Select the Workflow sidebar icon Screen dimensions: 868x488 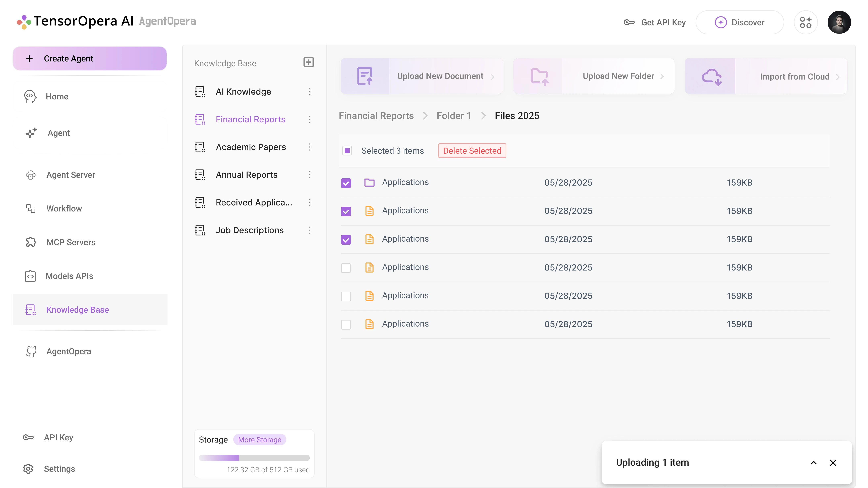click(30, 208)
